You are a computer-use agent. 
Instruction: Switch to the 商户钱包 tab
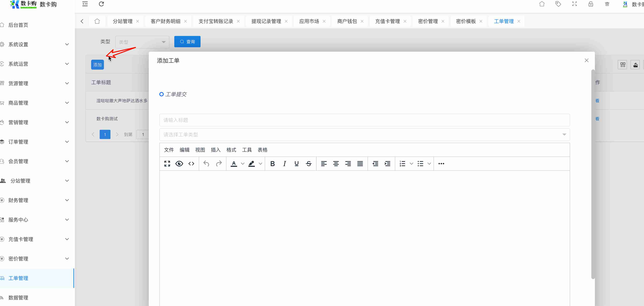click(347, 21)
